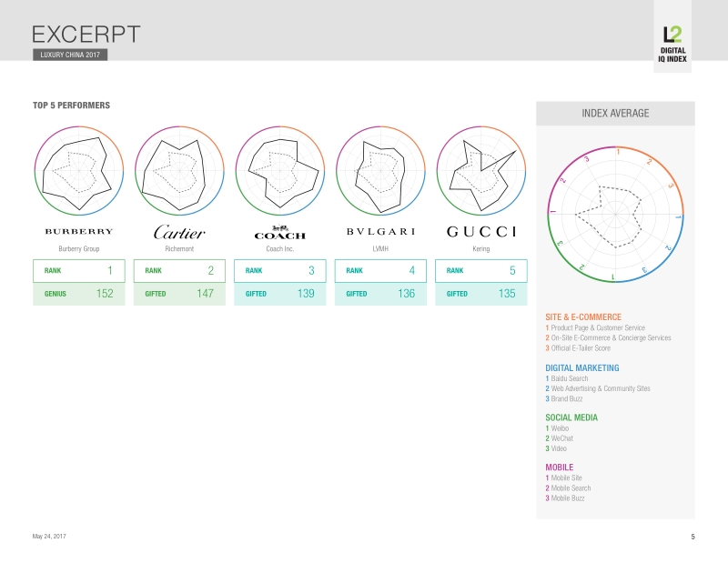Click the LVMH parent label

pyautogui.click(x=380, y=249)
